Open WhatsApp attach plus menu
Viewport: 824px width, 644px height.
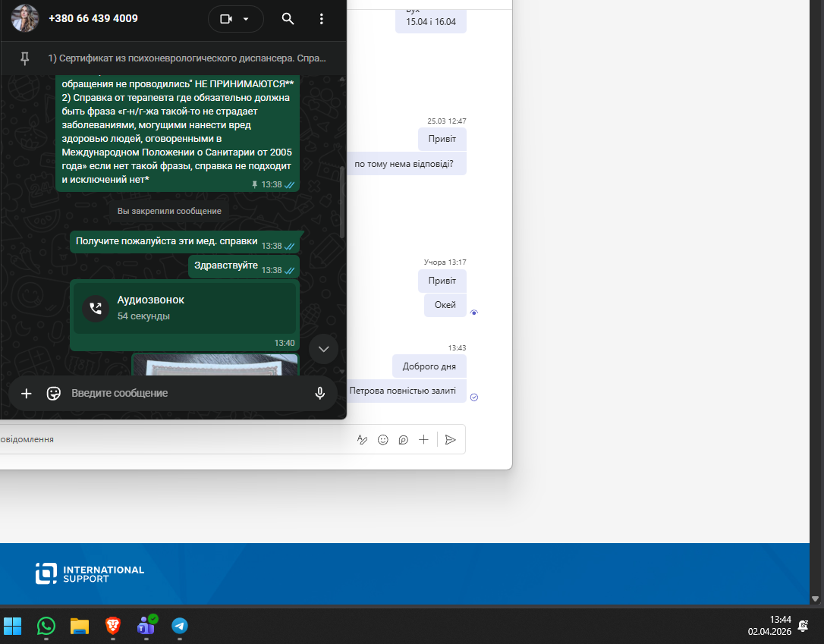pos(27,394)
